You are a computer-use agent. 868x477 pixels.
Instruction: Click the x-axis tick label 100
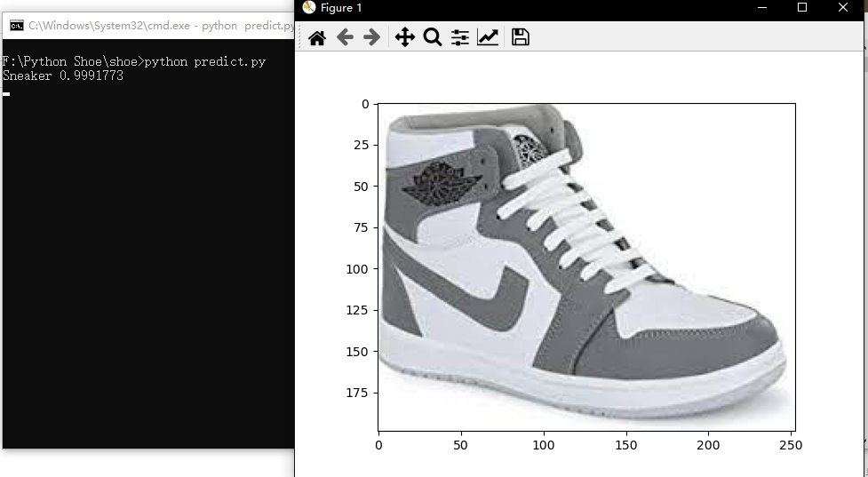pyautogui.click(x=544, y=445)
